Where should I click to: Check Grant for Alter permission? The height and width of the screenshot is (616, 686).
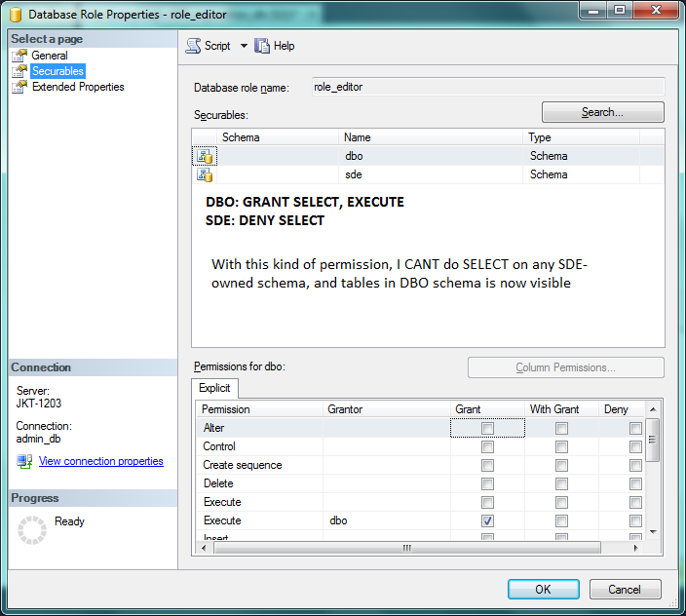click(487, 428)
